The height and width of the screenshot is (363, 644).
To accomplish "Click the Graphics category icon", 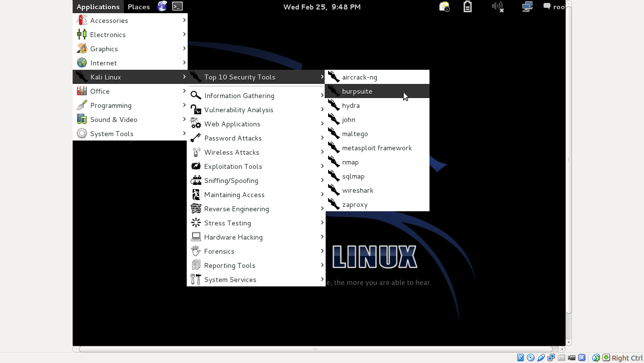I will tap(82, 49).
